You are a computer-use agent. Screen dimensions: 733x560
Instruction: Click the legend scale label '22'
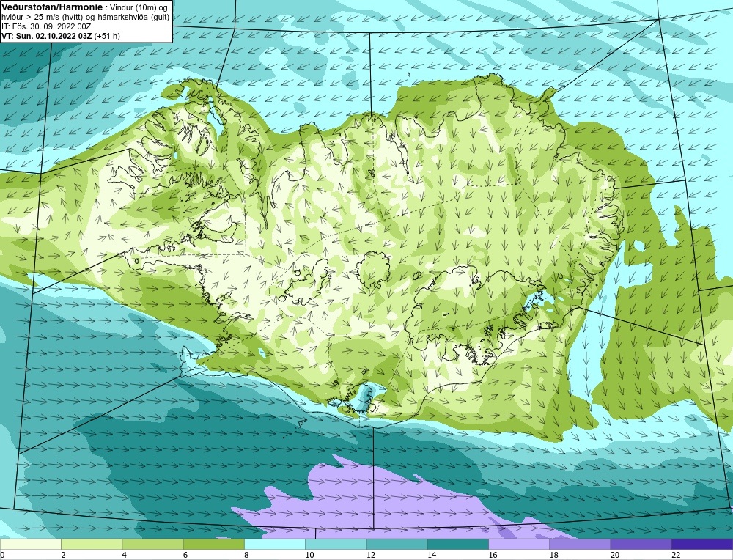click(677, 555)
